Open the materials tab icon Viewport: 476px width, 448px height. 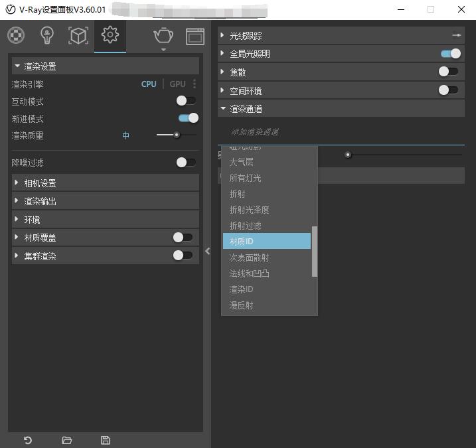(16, 36)
